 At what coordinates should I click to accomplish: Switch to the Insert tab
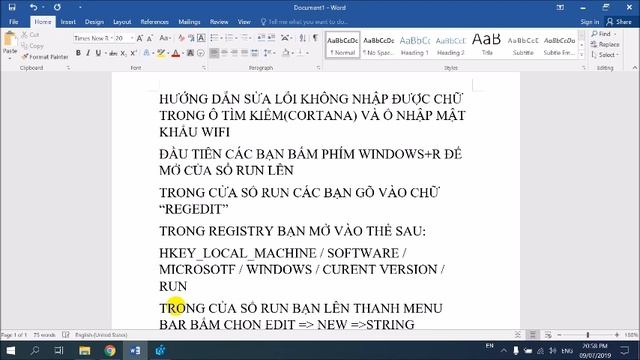click(68, 22)
